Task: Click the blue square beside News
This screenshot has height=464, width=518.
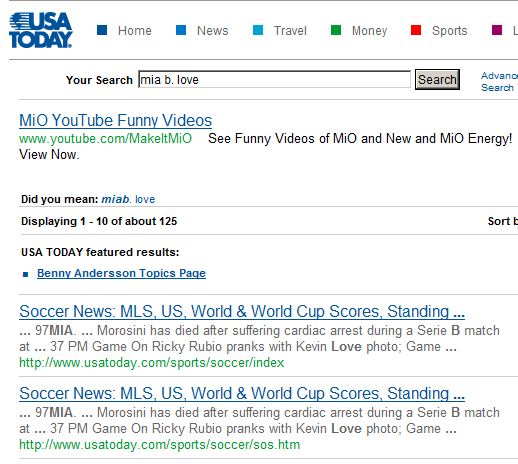Action: (x=181, y=30)
